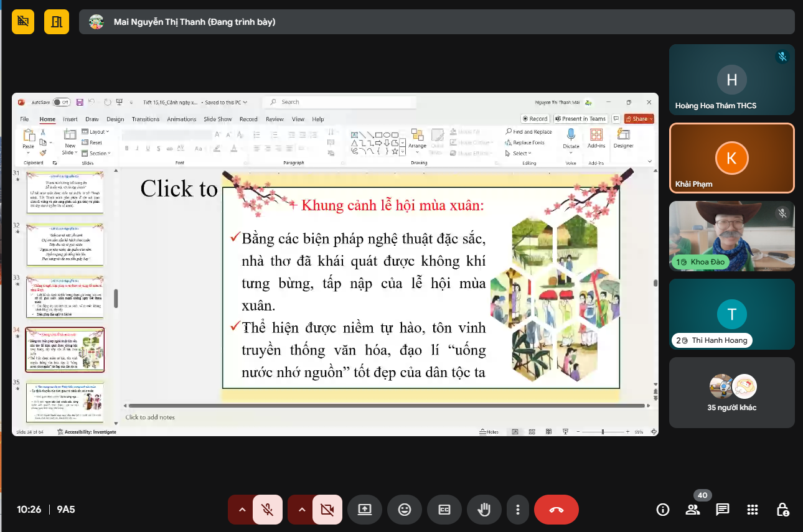
Task: Show the participants list with 40 badge
Action: click(x=693, y=510)
